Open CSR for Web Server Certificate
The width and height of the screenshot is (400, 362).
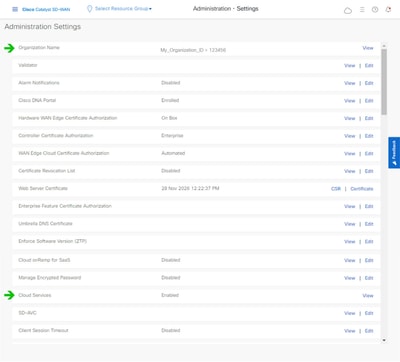pyautogui.click(x=336, y=189)
